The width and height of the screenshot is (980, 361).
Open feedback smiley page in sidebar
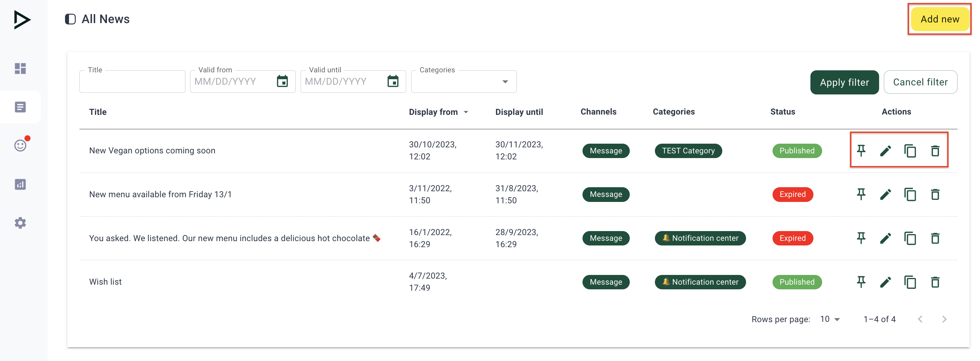click(20, 146)
